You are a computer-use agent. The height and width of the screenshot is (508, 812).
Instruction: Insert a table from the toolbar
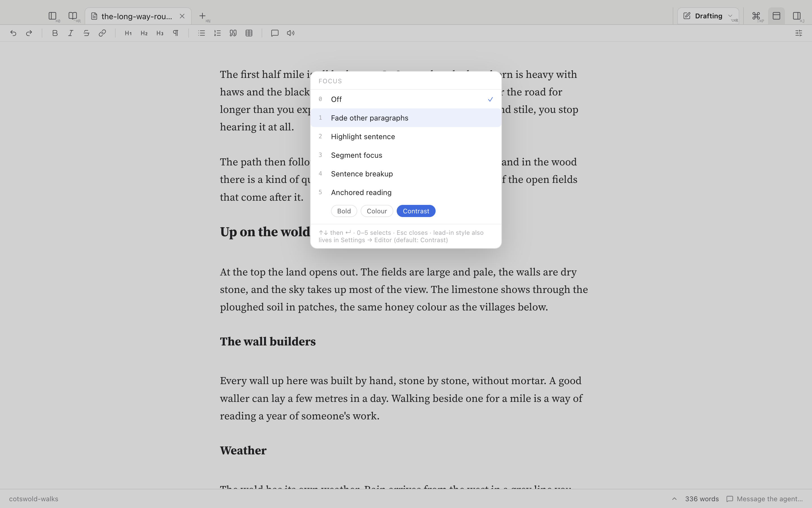(x=249, y=33)
